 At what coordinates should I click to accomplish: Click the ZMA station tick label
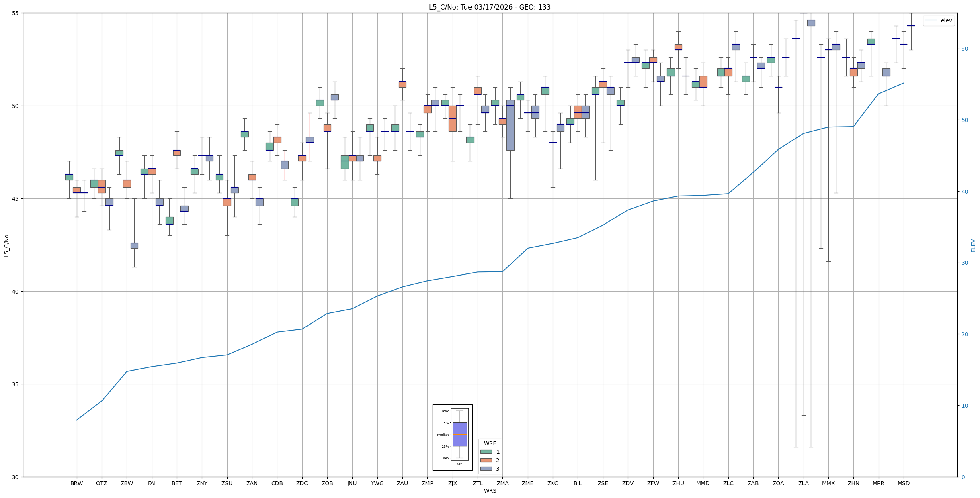pos(502,483)
